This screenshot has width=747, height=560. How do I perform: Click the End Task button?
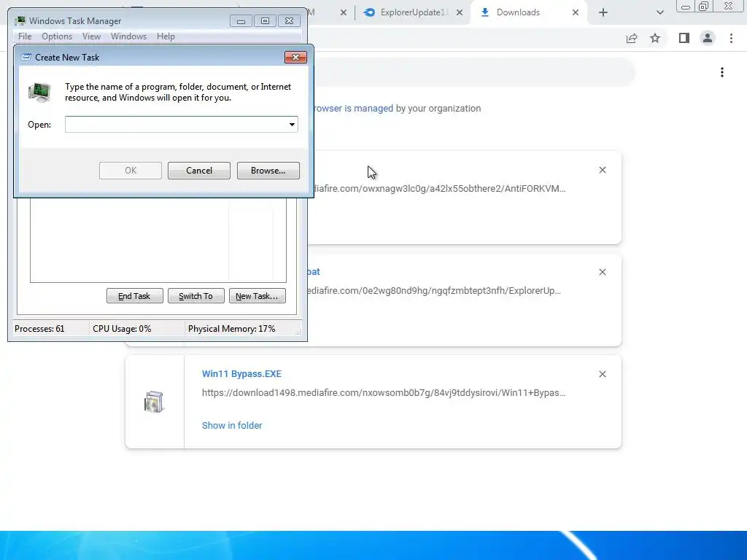coord(134,296)
